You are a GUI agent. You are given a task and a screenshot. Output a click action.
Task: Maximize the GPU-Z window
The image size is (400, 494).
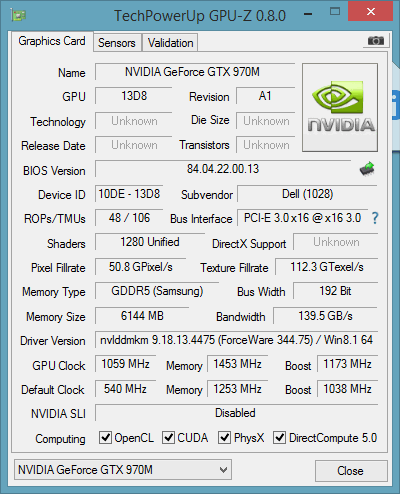pyautogui.click(x=335, y=12)
